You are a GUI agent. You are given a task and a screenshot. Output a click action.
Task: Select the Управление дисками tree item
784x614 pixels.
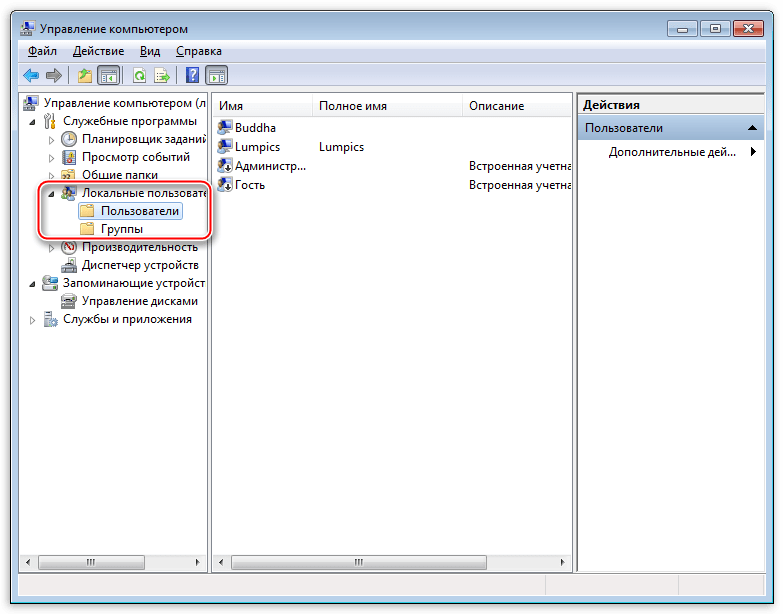click(x=140, y=300)
